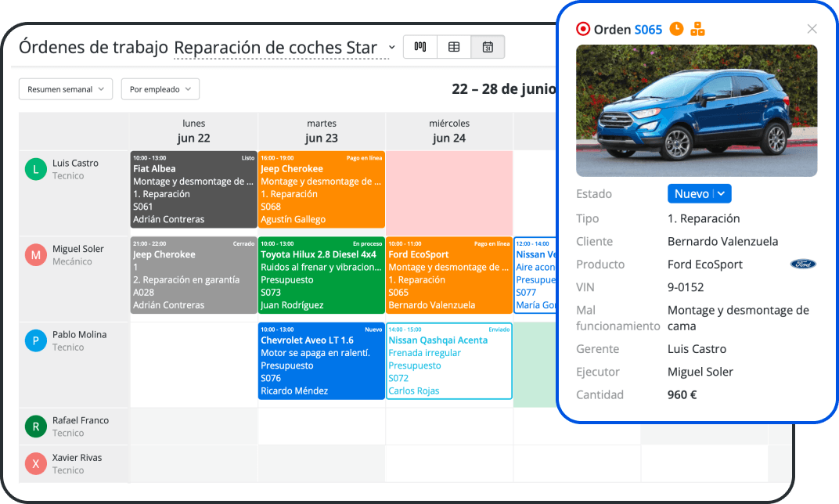Select the lunes jun 22 column header
This screenshot has width=839, height=504.
tap(193, 131)
